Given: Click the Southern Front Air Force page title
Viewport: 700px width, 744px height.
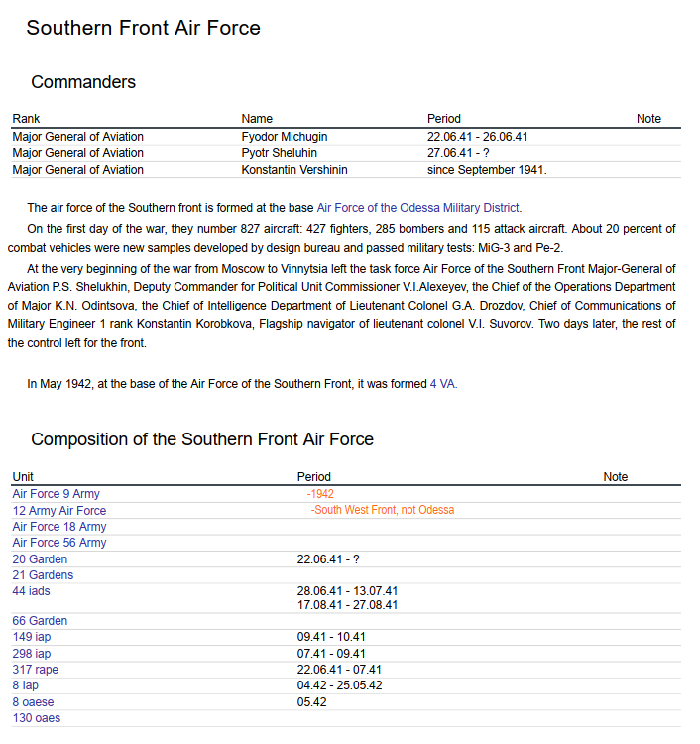Looking at the screenshot, I should click(143, 28).
